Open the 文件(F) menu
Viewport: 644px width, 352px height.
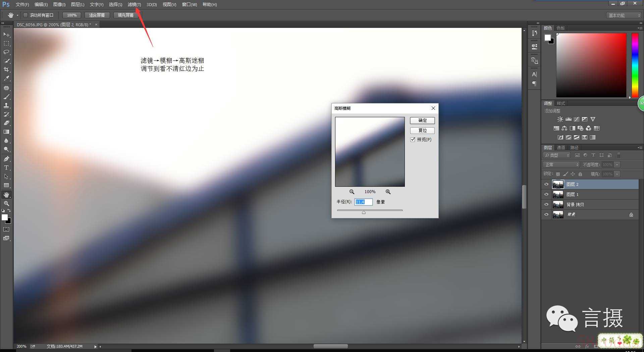click(x=22, y=4)
